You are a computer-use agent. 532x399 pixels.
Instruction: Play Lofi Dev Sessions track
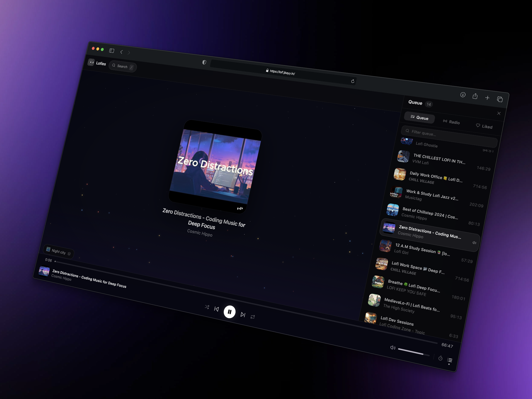pyautogui.click(x=397, y=321)
